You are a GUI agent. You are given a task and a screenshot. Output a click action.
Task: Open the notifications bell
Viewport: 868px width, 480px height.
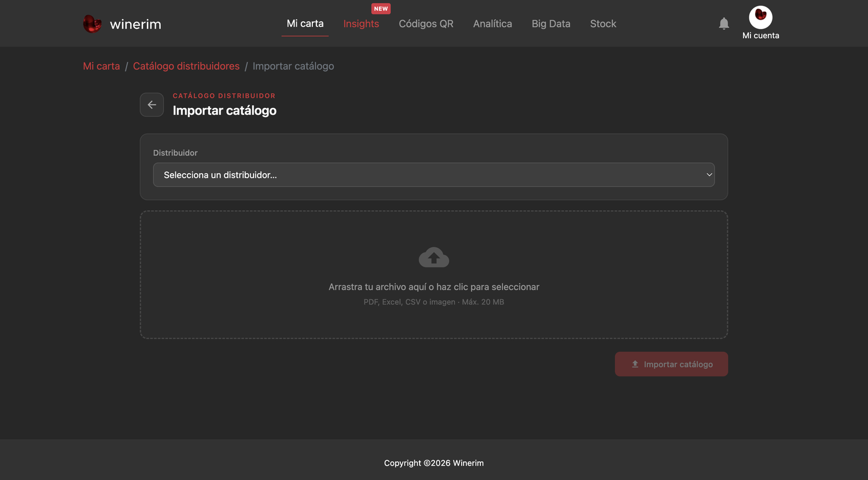(724, 23)
